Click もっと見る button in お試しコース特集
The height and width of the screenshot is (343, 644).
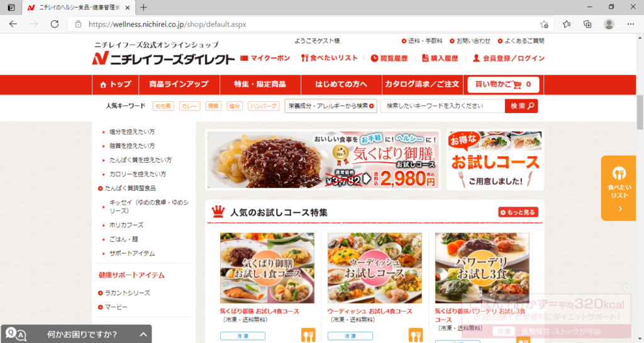518,212
